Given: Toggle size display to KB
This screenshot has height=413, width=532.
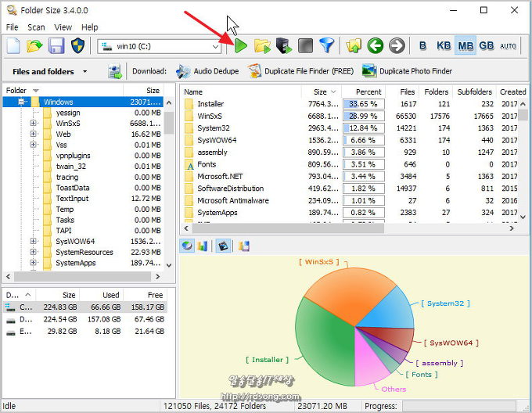Looking at the screenshot, I should point(444,46).
